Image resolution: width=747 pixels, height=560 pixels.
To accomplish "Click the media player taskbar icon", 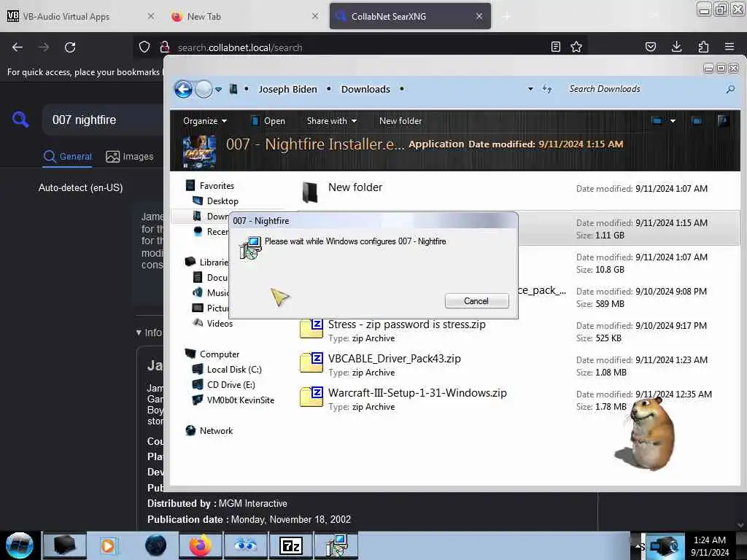I will click(x=109, y=545).
